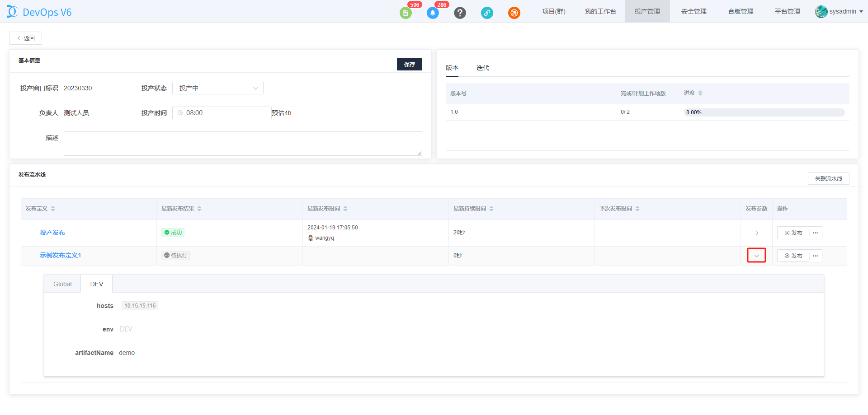The image size is (868, 415).
Task: Click the 保存 button
Action: [409, 64]
